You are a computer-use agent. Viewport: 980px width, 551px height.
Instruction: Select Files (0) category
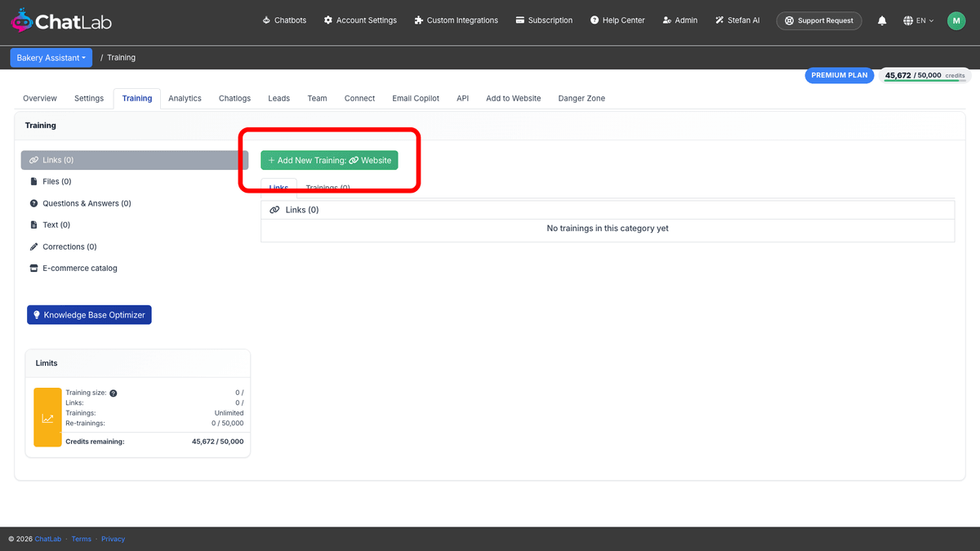click(135, 181)
